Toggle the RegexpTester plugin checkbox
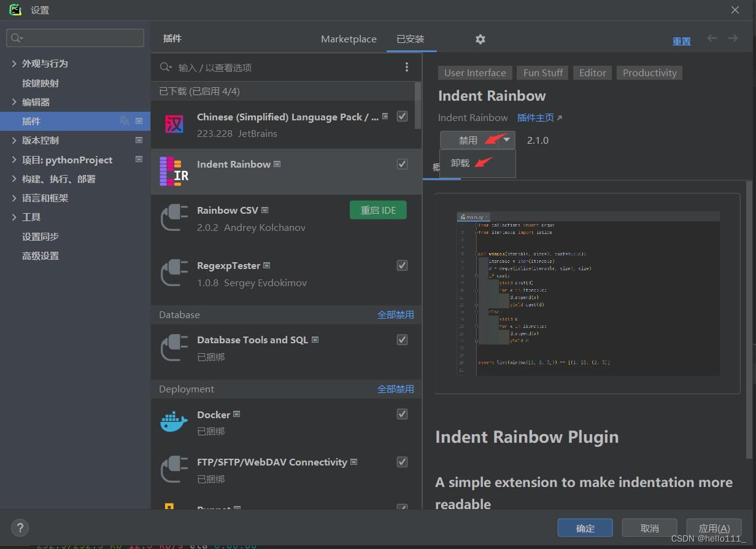The width and height of the screenshot is (756, 549). 402,265
